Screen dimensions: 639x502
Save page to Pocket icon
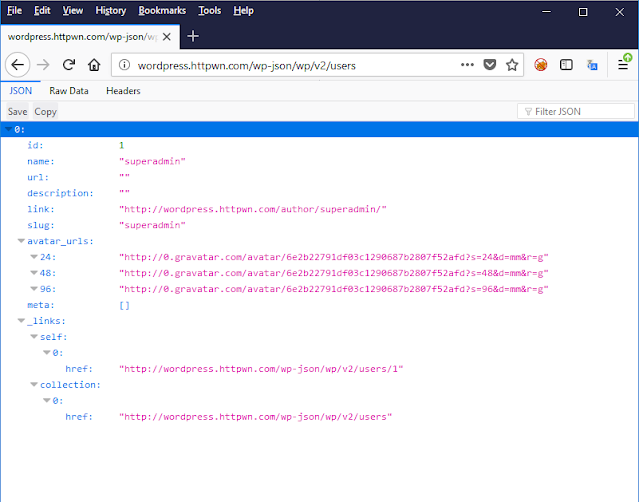tap(489, 65)
